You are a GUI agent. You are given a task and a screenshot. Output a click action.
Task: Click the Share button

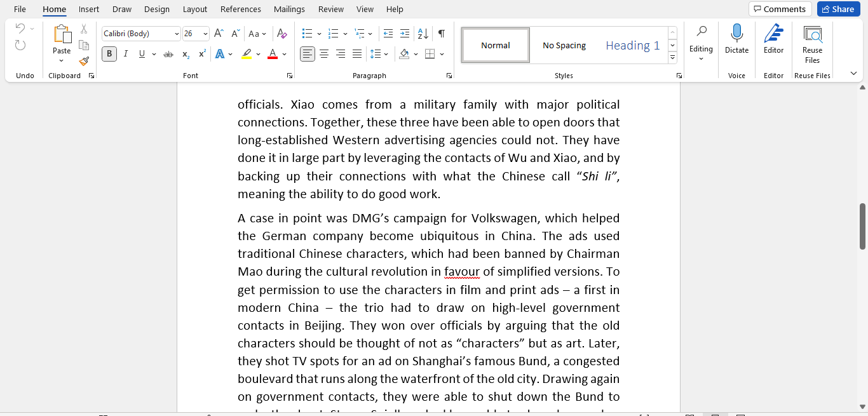(x=838, y=8)
